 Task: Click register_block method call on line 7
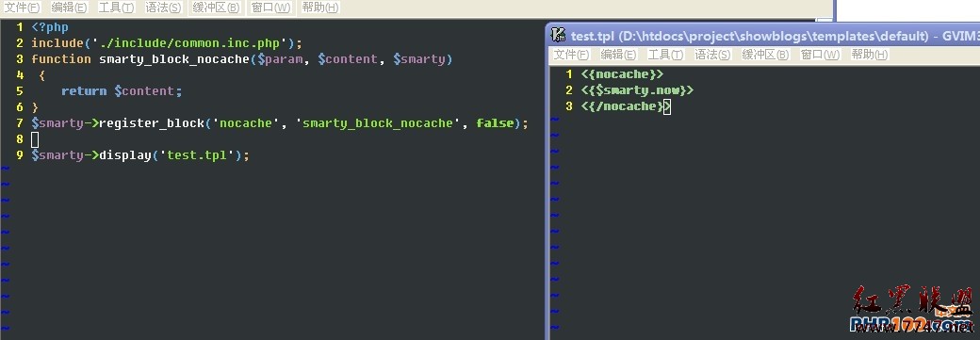152,123
